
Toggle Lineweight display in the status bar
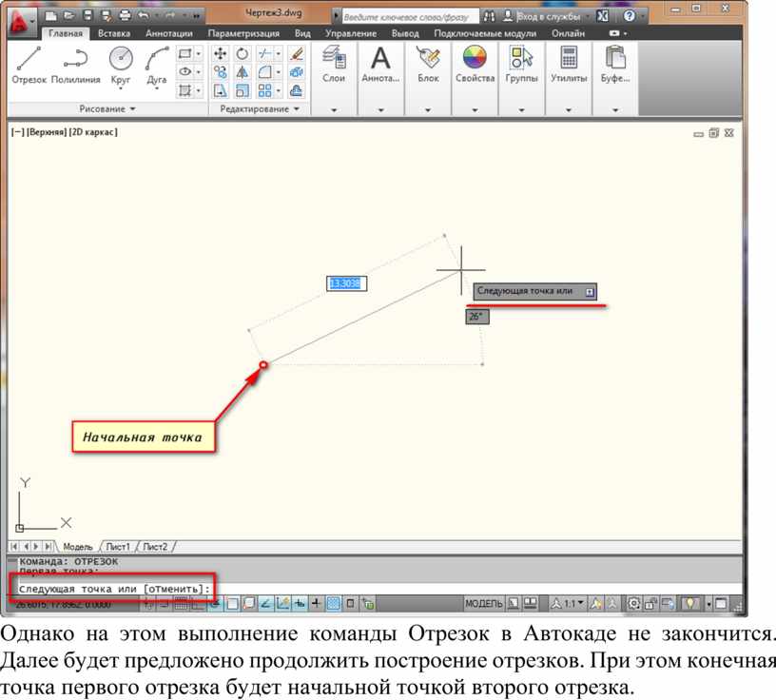(317, 604)
